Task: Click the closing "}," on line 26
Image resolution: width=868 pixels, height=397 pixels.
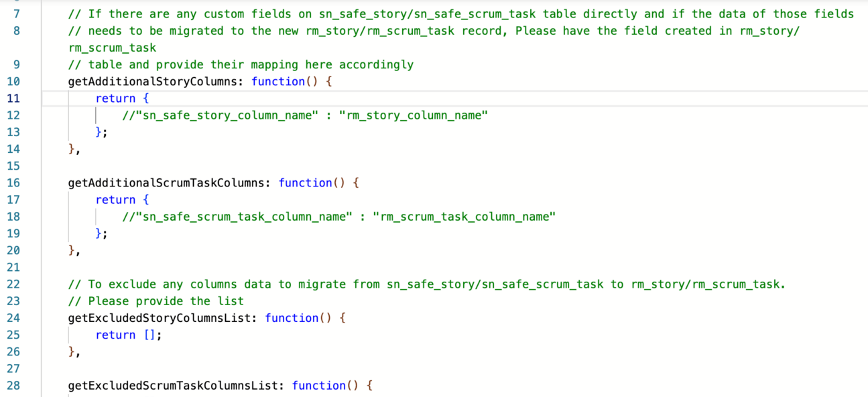Action: (74, 351)
